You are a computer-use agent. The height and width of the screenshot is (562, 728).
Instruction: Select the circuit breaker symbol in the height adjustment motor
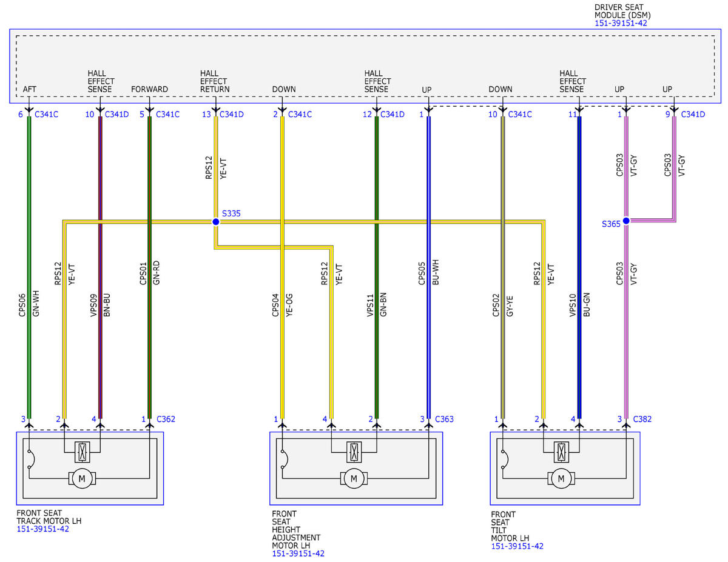(x=285, y=461)
